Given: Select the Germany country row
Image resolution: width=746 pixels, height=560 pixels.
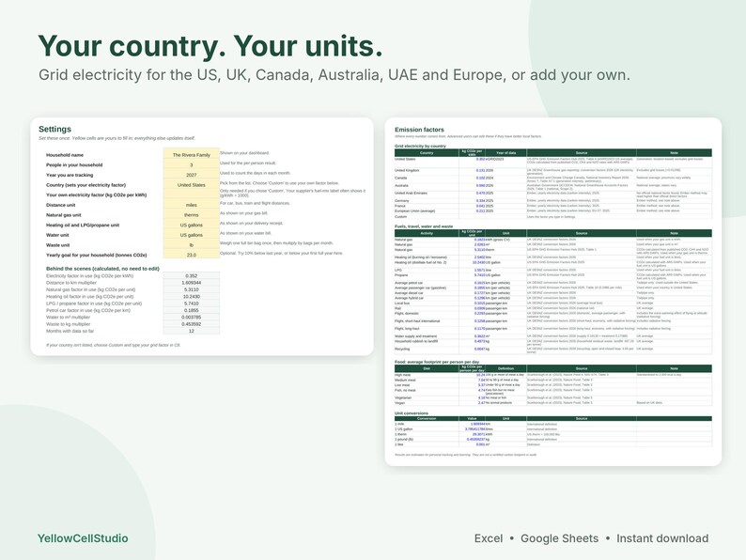Looking at the screenshot, I should click(x=552, y=201).
